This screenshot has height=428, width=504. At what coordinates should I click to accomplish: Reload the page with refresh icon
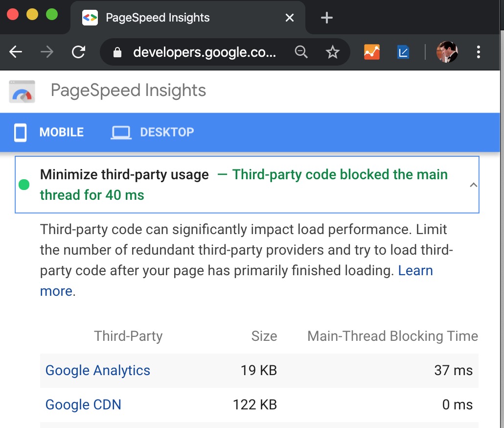[78, 52]
